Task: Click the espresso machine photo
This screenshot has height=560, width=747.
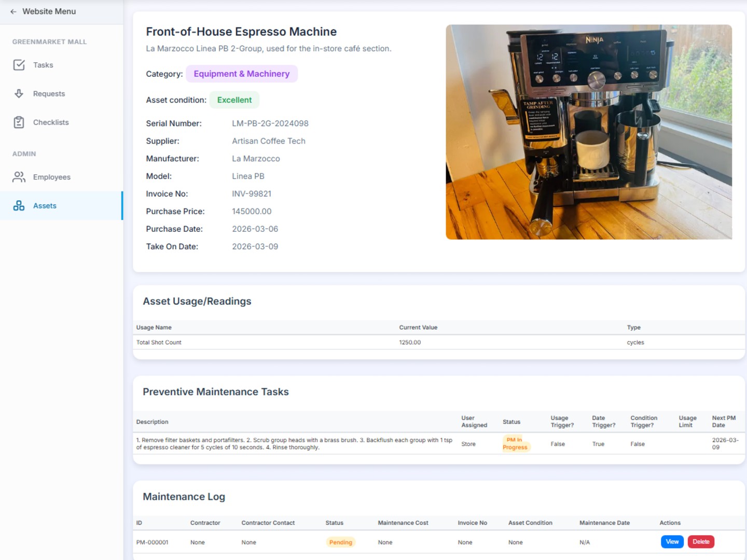Action: pos(589,132)
